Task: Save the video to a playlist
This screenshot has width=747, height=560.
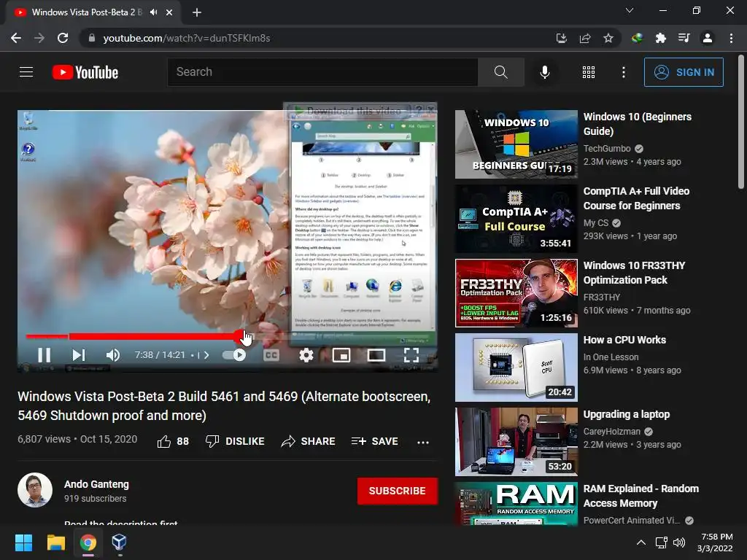Action: tap(374, 441)
